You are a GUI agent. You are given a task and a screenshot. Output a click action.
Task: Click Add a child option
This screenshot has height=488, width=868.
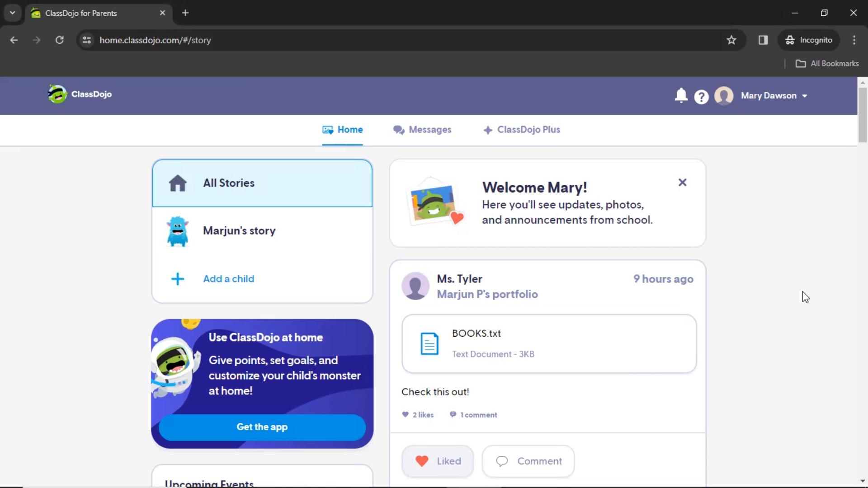(x=229, y=278)
